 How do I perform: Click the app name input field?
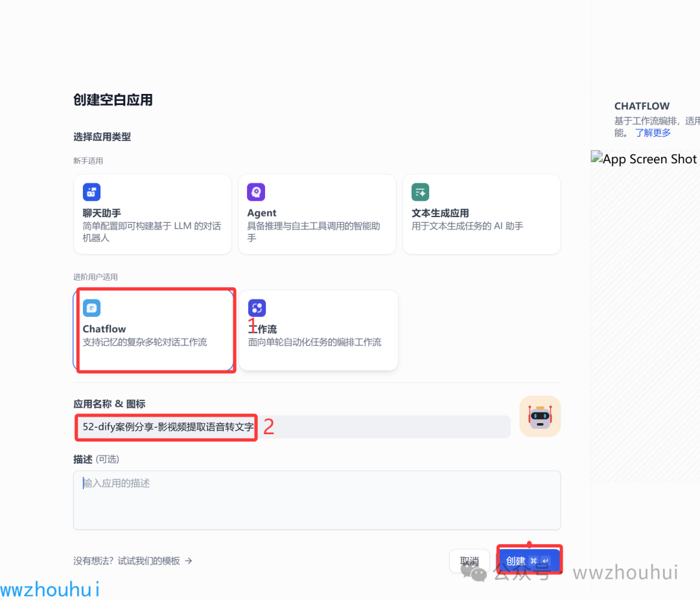click(x=292, y=427)
